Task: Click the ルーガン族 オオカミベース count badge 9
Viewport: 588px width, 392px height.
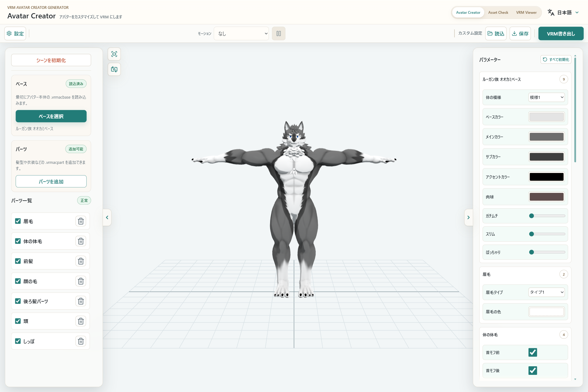Action: click(563, 79)
